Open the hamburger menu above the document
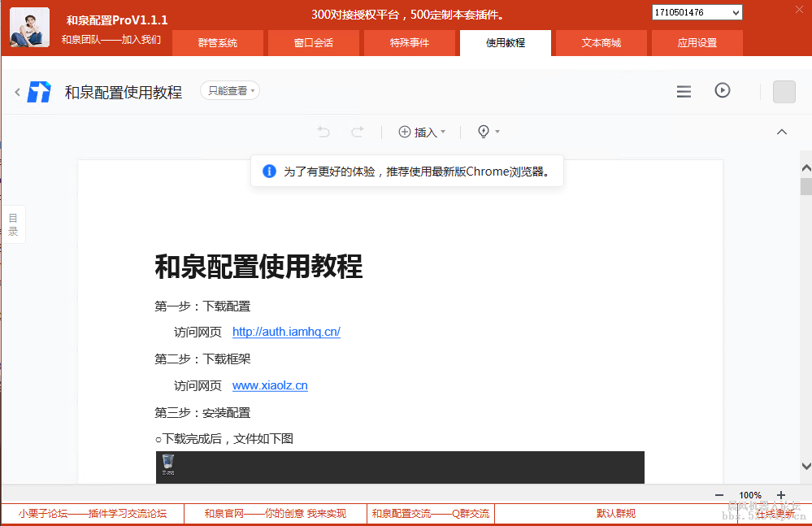Viewport: 812px width, 526px height. (683, 91)
